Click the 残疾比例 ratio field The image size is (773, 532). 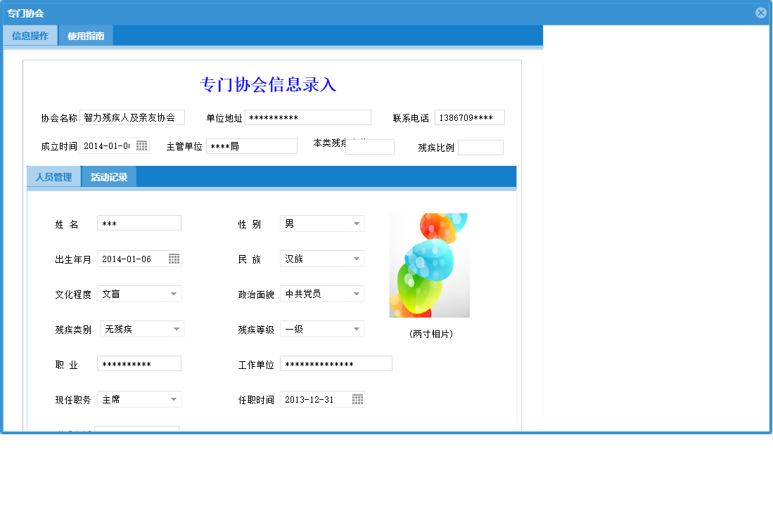point(480,147)
